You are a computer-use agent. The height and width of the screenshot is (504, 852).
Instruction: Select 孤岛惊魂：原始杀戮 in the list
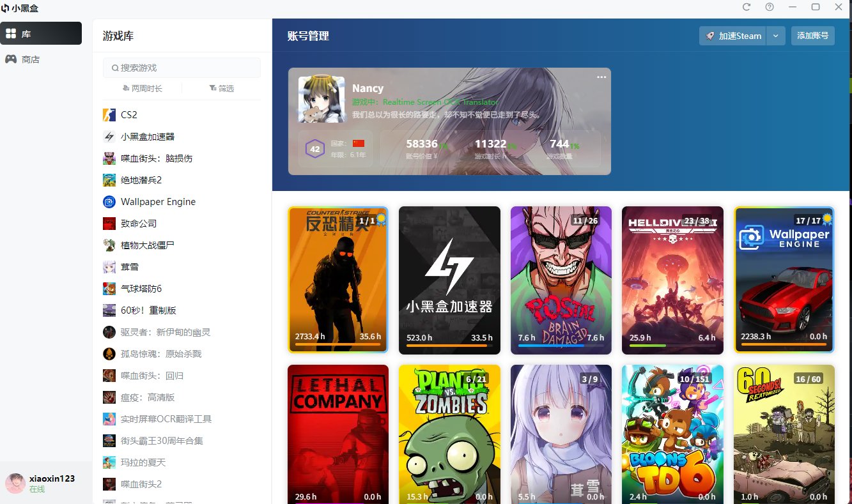182,354
